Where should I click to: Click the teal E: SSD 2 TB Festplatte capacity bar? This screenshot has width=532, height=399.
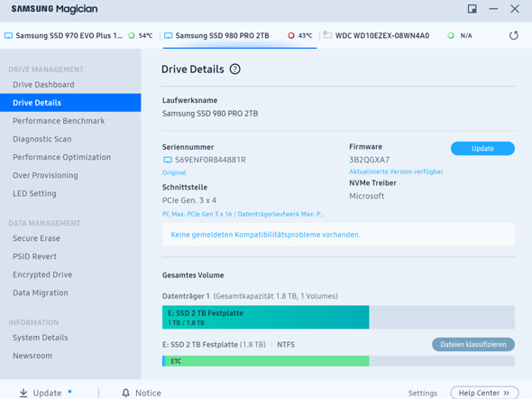pos(266,317)
